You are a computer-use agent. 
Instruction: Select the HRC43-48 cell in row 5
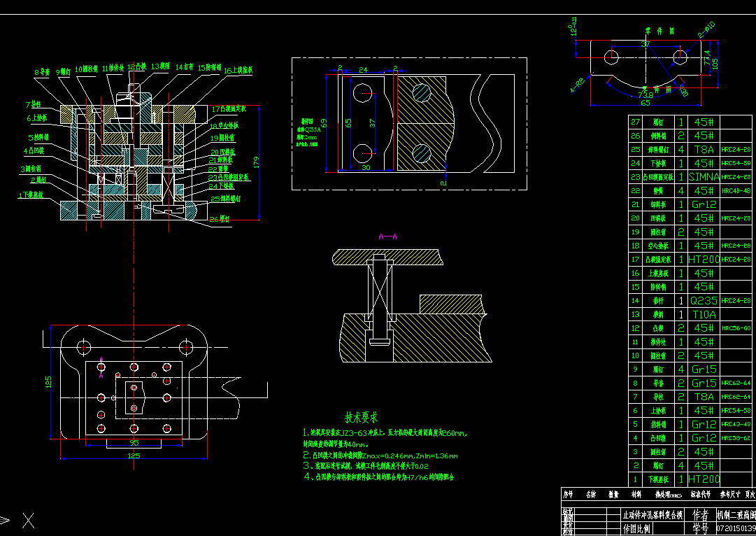pos(736,424)
